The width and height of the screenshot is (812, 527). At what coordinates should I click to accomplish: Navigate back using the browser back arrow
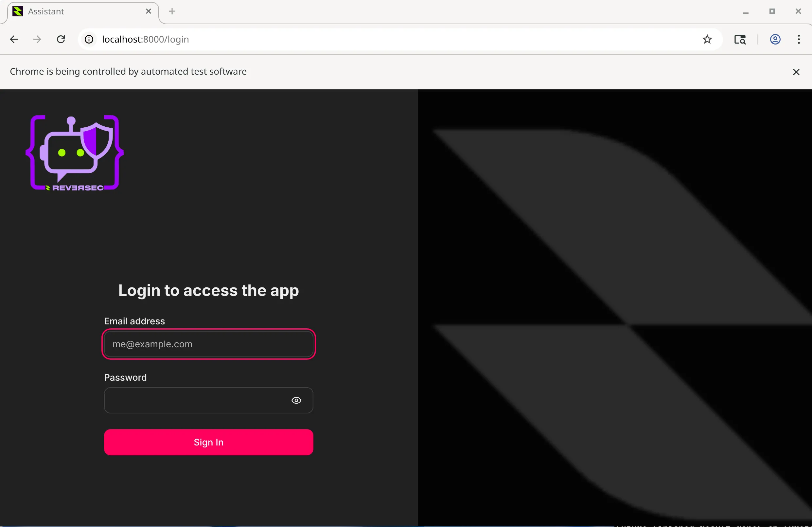pos(14,39)
